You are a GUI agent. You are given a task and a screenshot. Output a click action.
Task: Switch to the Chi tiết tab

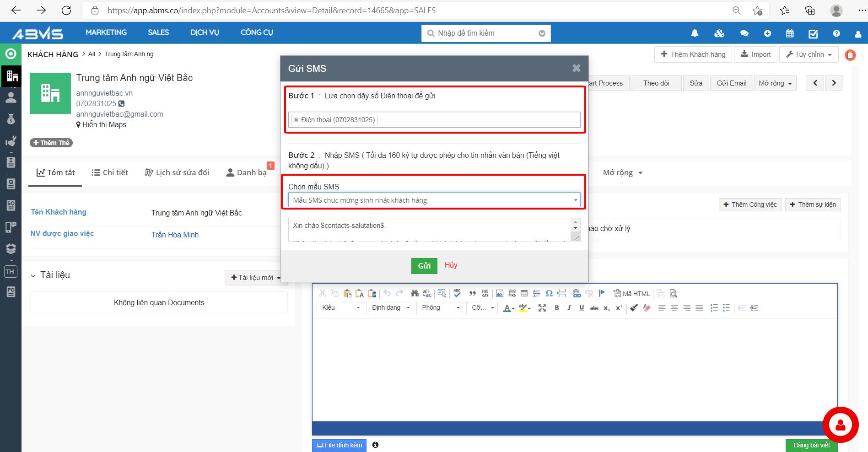tap(110, 172)
